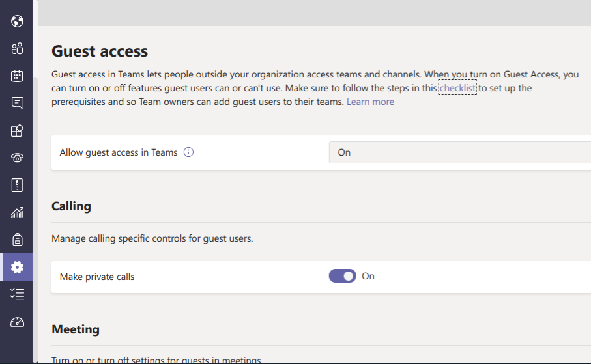This screenshot has width=591, height=364.
Task: Open the lock-shaped security icon in sidebar
Action: coord(18,240)
